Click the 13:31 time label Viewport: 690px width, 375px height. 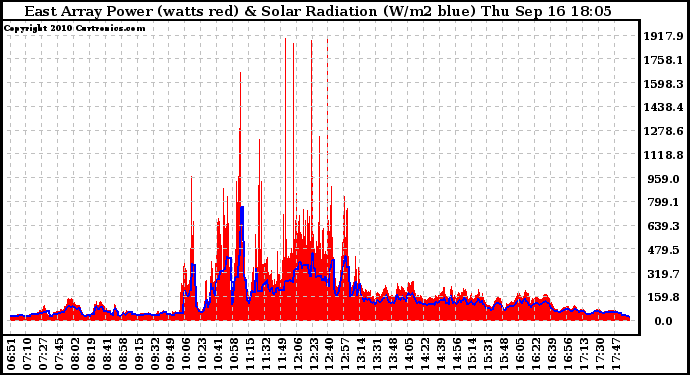pos(378,353)
